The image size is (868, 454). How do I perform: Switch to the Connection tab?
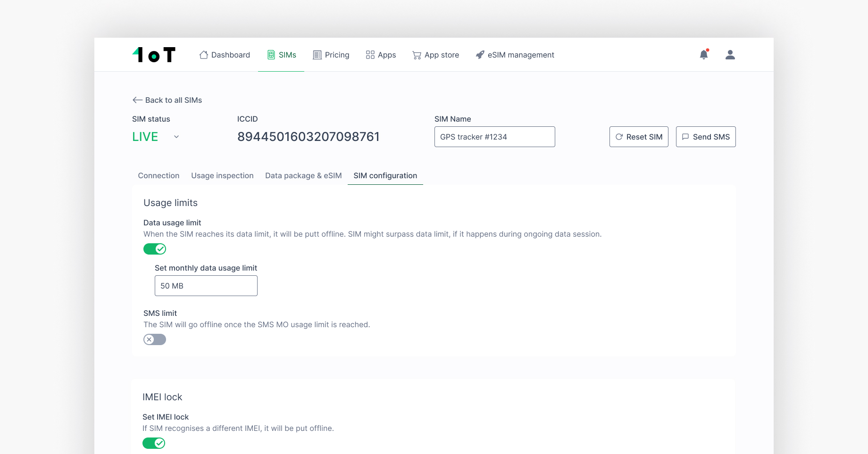pyautogui.click(x=159, y=175)
